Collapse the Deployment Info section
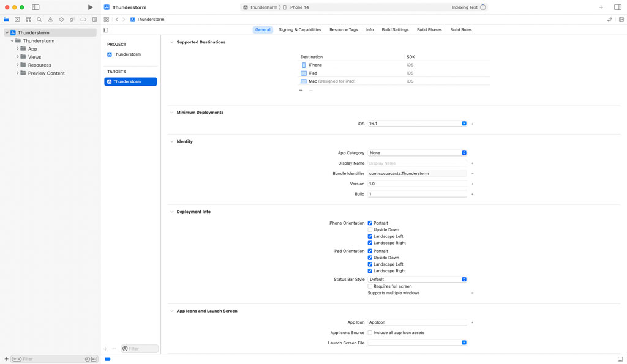627x364 pixels. 171,212
